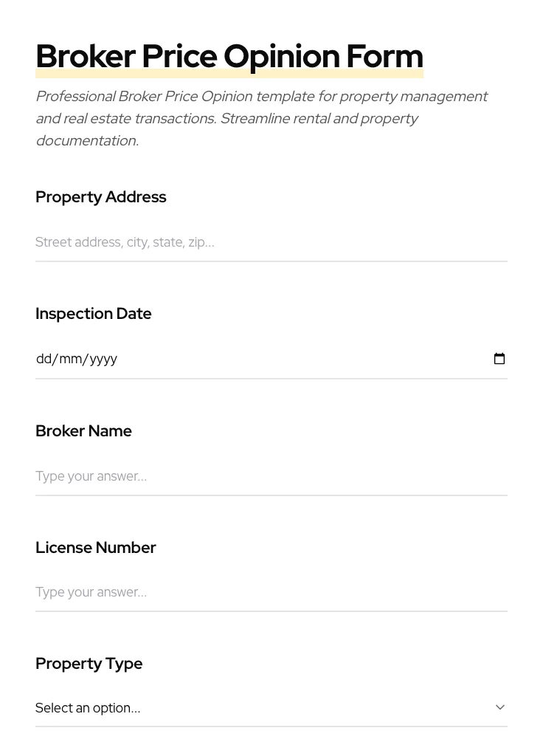Click the Type your answer placeholder under Broker Name
The height and width of the screenshot is (756, 543).
91,476
